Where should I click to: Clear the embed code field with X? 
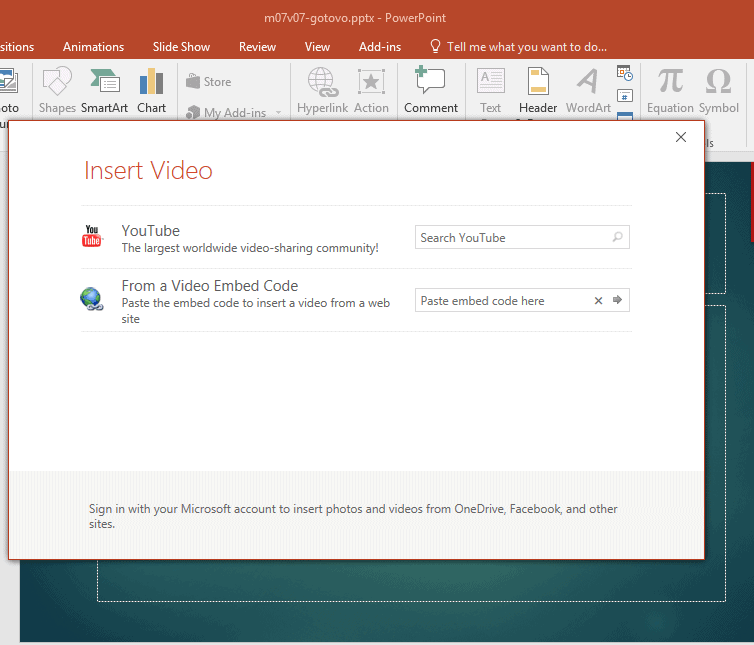(598, 301)
